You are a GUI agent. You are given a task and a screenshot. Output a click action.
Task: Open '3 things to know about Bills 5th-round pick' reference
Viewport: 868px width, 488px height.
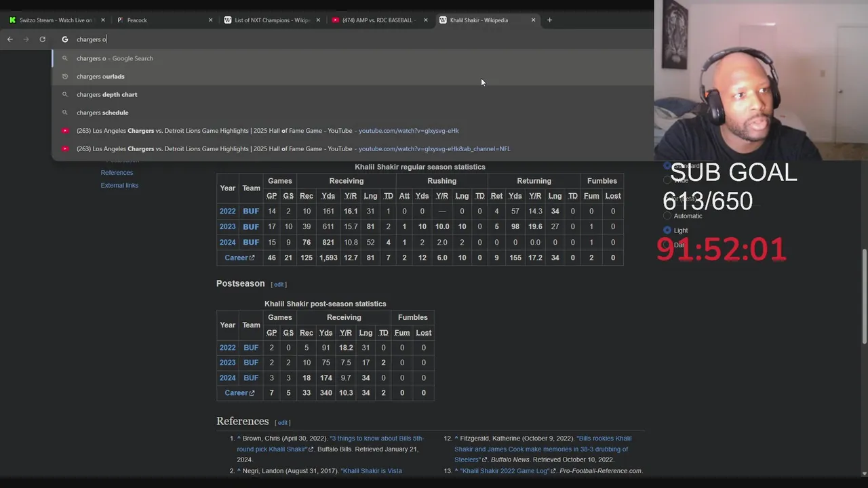point(330,444)
